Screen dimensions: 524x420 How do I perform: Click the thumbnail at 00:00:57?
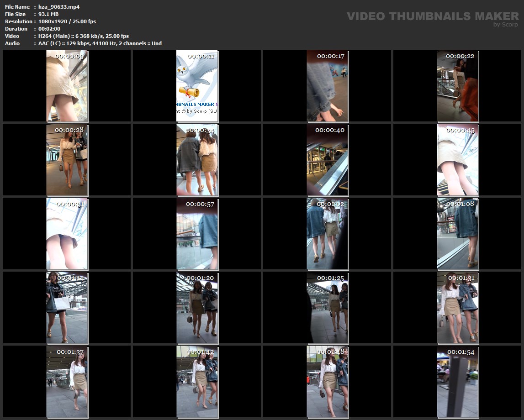coord(197,234)
